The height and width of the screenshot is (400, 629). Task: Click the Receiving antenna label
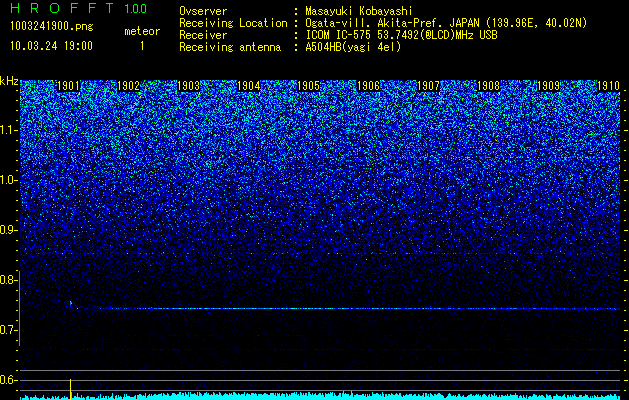(230, 47)
